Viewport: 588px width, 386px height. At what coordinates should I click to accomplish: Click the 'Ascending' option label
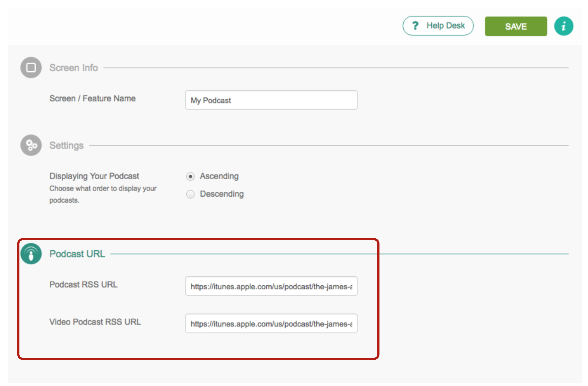[219, 176]
